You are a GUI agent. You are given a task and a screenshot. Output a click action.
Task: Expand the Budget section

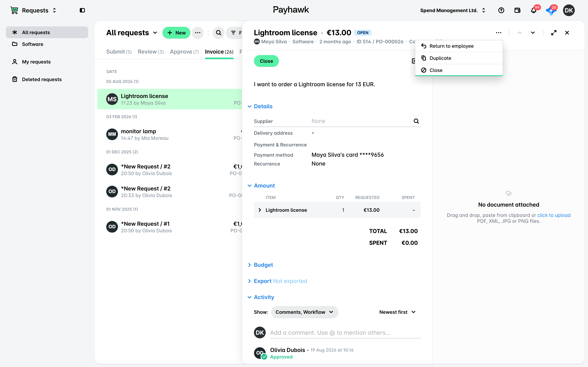tap(263, 265)
